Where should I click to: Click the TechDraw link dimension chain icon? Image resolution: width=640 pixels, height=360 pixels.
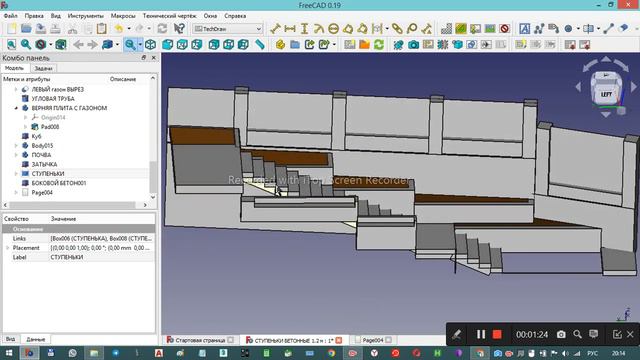click(x=397, y=29)
